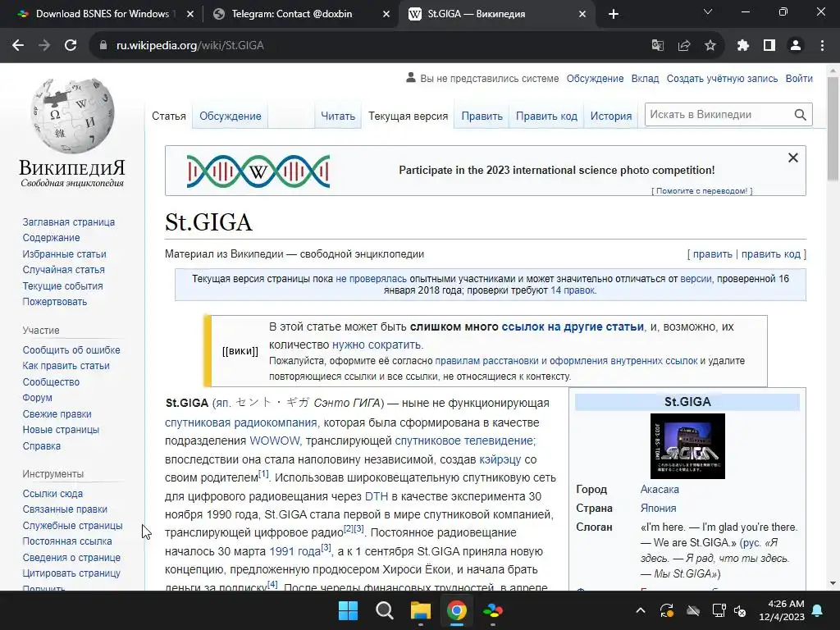
Task: Open the Windows Start menu
Action: [x=348, y=610]
